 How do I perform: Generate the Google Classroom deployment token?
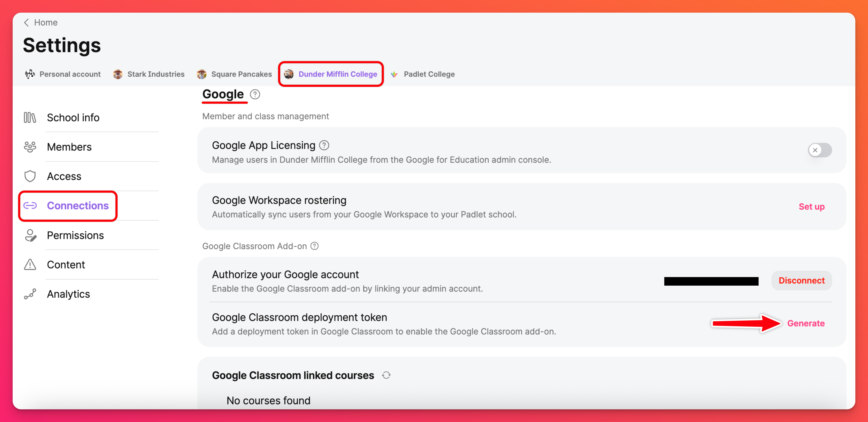[805, 323]
